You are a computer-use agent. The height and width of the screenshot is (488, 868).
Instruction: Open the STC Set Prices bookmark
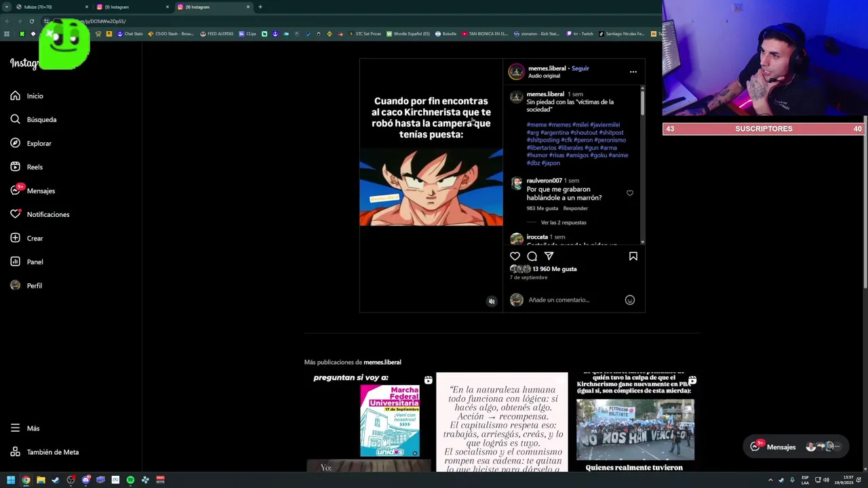click(364, 34)
